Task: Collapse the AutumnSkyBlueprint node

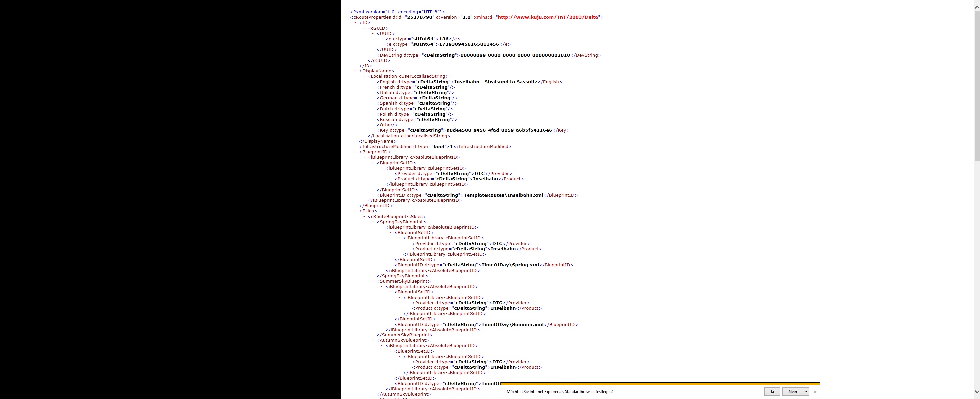Action: 373,340
